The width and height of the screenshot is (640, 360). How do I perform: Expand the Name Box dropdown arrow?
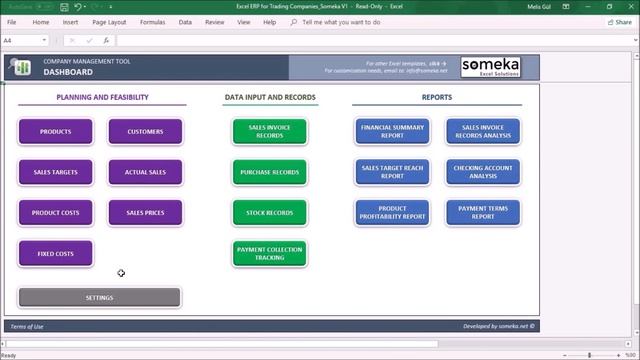(44, 40)
